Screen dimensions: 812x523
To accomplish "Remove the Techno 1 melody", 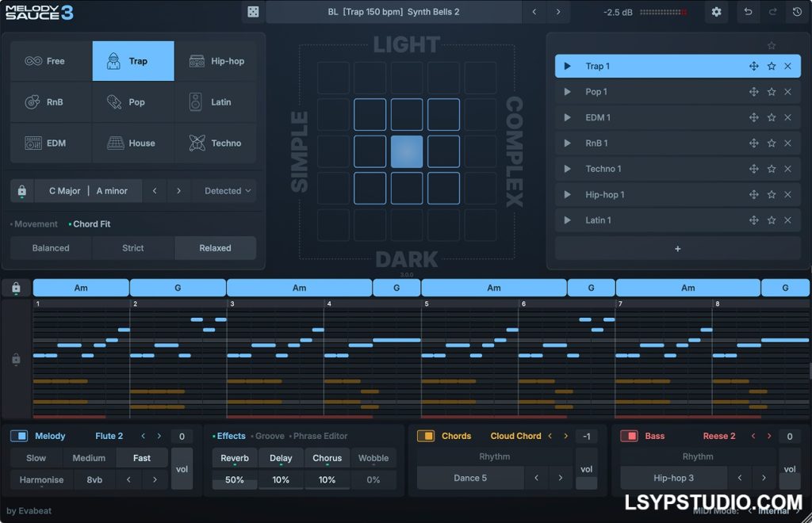I will (787, 169).
